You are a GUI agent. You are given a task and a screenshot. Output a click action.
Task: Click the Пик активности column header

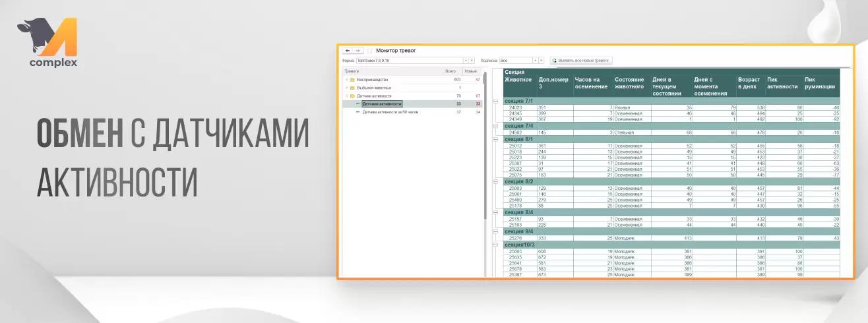click(782, 83)
